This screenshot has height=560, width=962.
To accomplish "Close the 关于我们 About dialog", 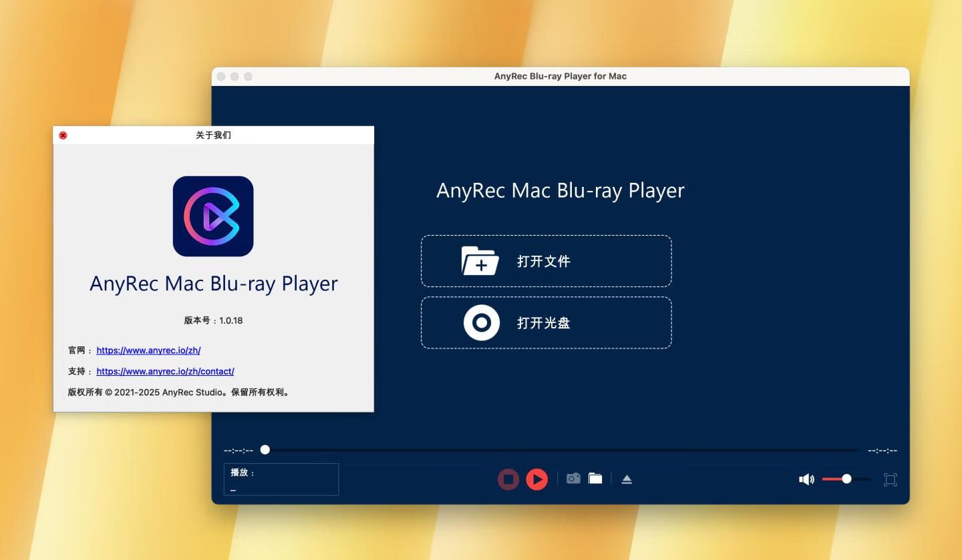I will pos(63,135).
